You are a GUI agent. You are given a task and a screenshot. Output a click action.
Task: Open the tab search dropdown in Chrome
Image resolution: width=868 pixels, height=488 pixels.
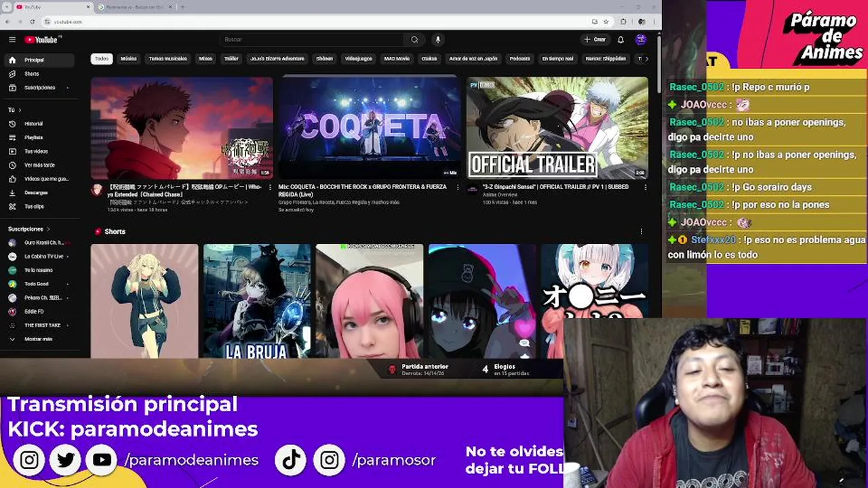pos(7,7)
